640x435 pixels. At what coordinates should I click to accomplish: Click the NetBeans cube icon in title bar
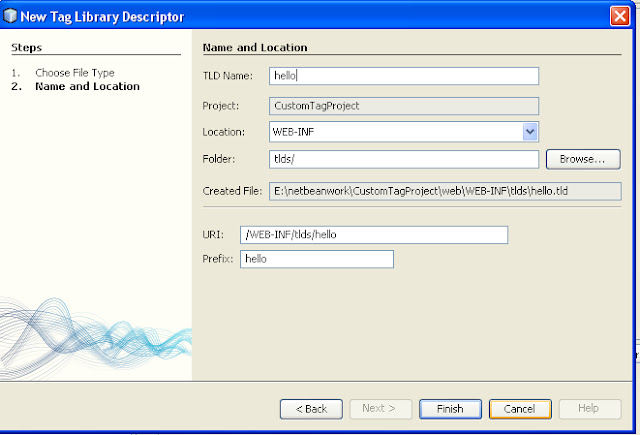point(10,16)
